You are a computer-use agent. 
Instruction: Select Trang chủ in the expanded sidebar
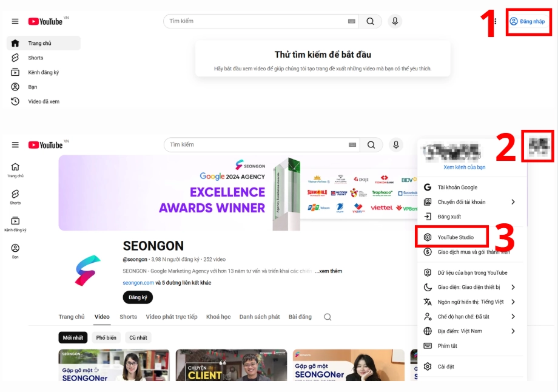pos(44,43)
